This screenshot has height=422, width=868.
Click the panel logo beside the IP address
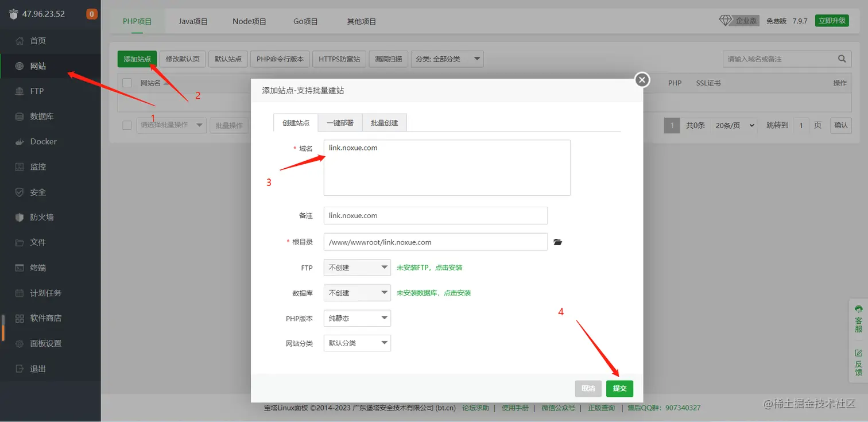13,14
